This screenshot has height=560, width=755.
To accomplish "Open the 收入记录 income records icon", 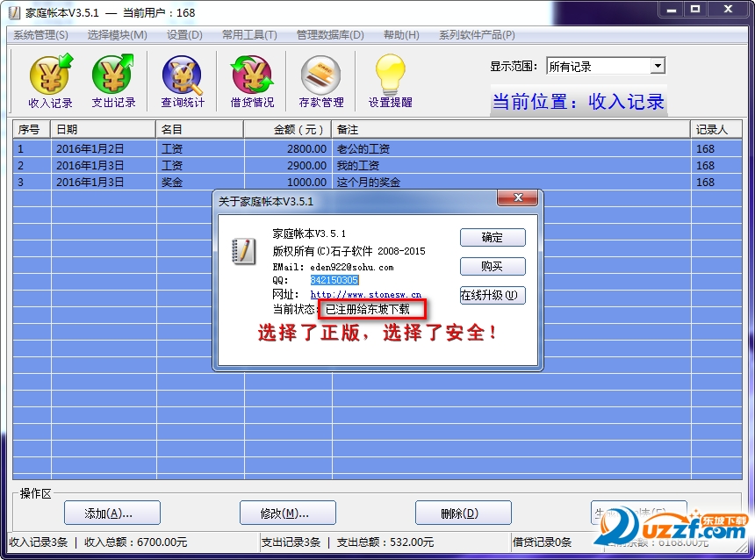I will click(x=51, y=82).
